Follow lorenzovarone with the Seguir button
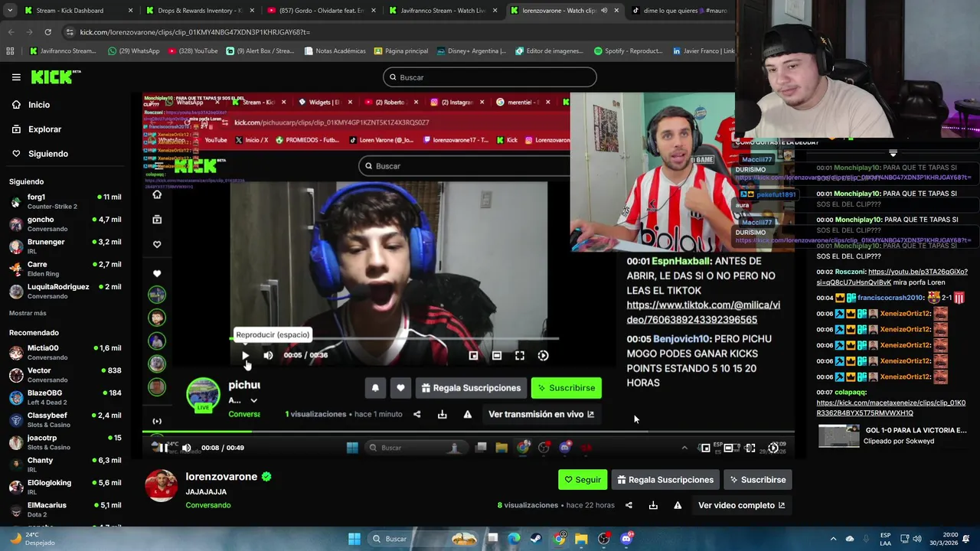Screen dimensions: 980x551 pos(583,480)
